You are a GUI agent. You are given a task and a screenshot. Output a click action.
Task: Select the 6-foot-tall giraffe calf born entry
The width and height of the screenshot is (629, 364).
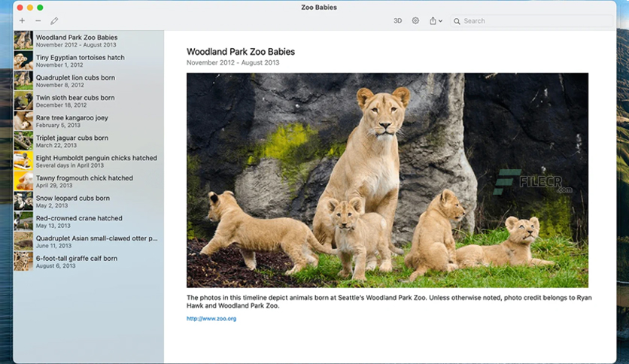[89, 262]
